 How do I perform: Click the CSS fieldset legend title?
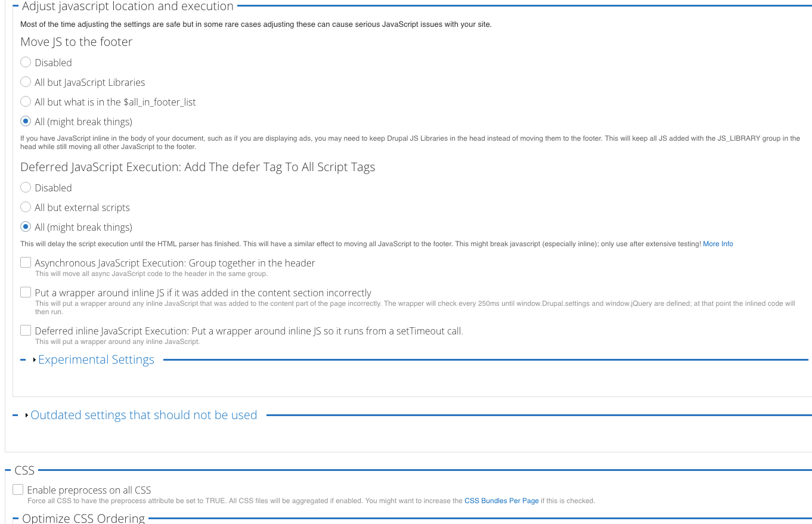(24, 470)
